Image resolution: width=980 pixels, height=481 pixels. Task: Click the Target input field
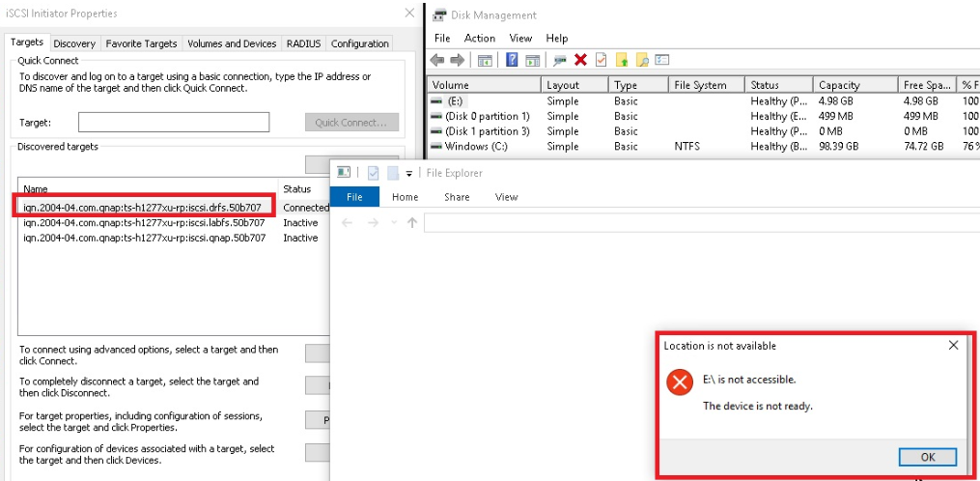[x=174, y=123]
